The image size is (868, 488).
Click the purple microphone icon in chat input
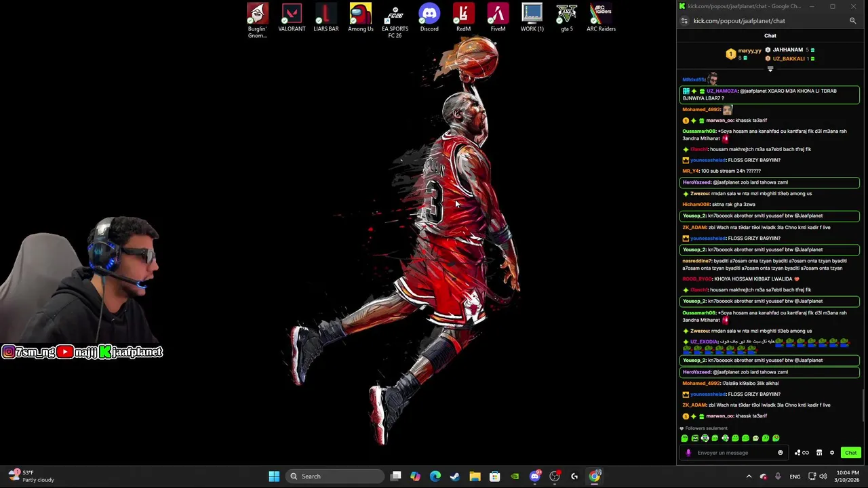(x=688, y=453)
